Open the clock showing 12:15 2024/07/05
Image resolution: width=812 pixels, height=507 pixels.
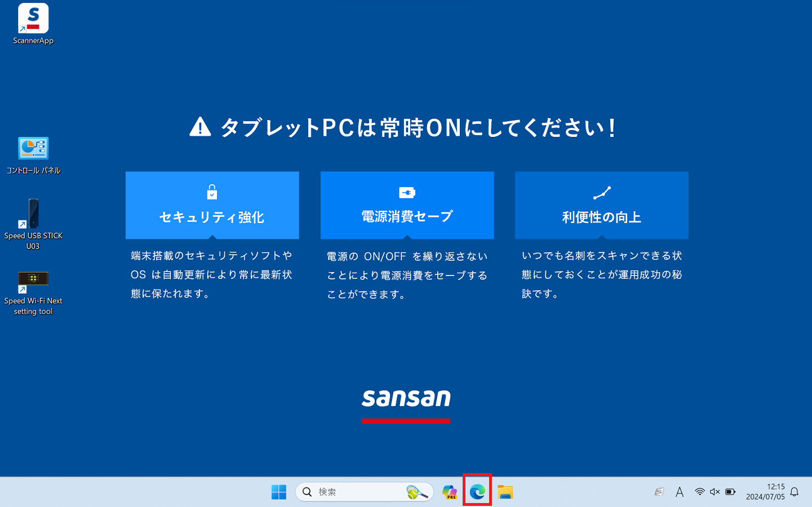tap(765, 492)
